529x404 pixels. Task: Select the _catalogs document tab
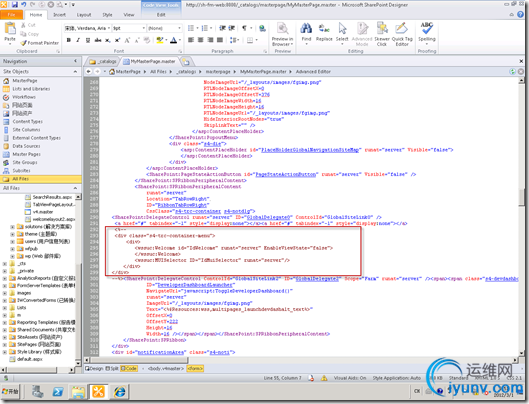(103, 61)
